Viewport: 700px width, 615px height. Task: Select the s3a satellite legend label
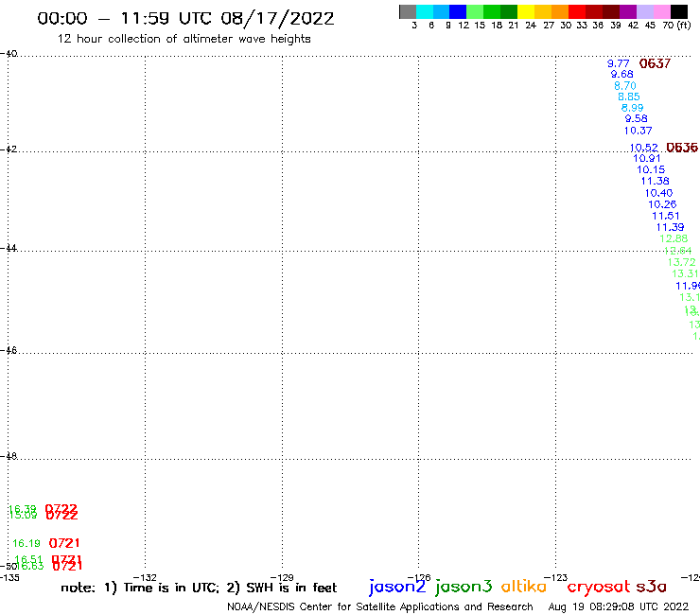(651, 587)
